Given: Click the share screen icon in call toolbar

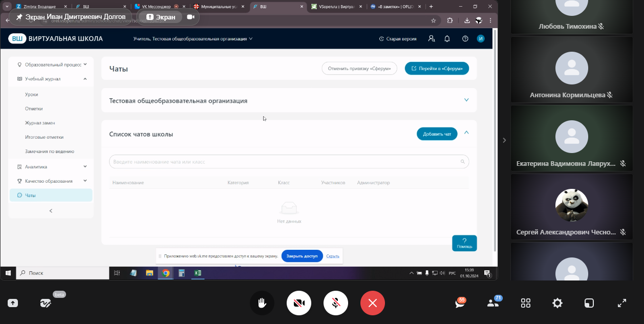Looking at the screenshot, I should point(13,303).
